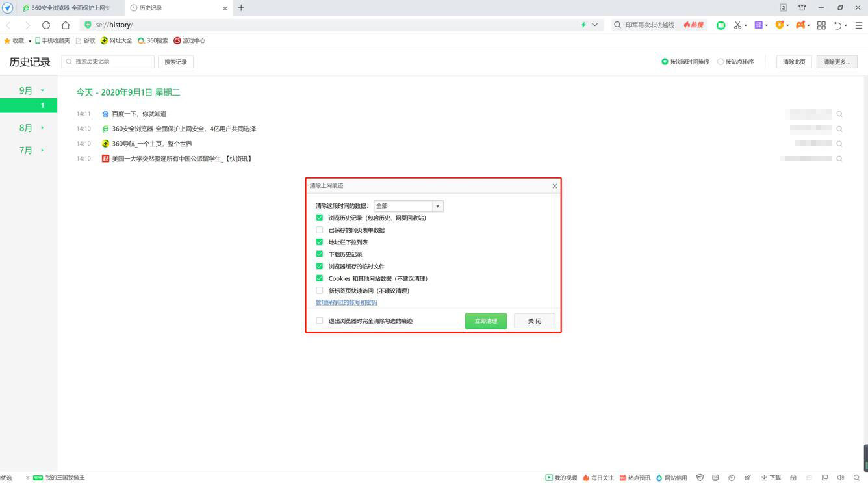Open the 360搜索 bookmark
This screenshot has height=483, width=868.
(x=153, y=40)
